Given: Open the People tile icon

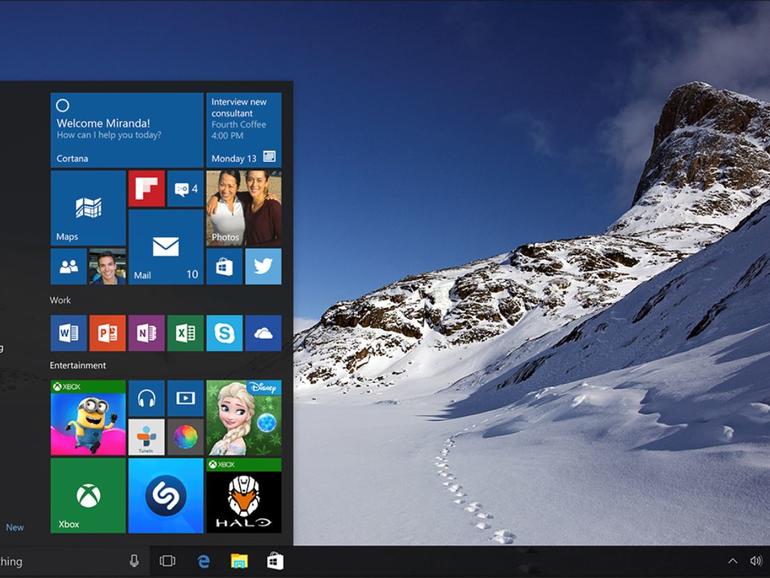Looking at the screenshot, I should 69,266.
